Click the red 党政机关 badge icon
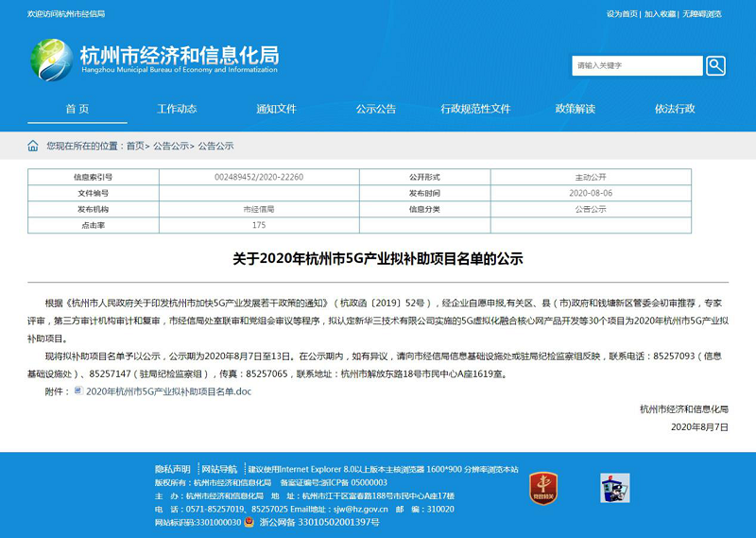 [x=542, y=486]
